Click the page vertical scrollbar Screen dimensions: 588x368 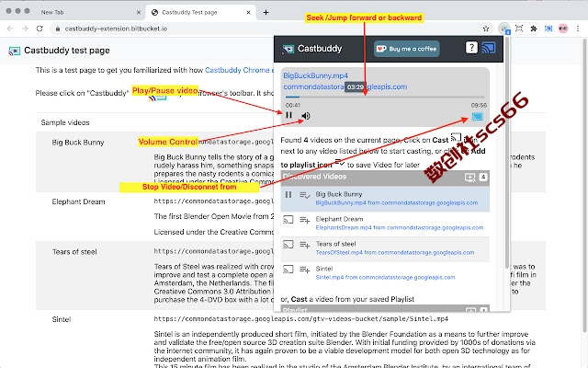585,184
